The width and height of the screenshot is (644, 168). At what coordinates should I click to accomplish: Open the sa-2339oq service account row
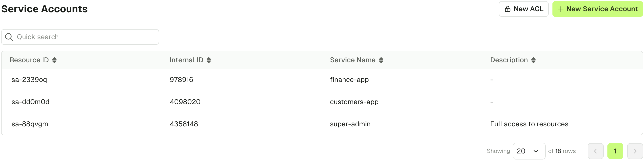[x=322, y=80]
